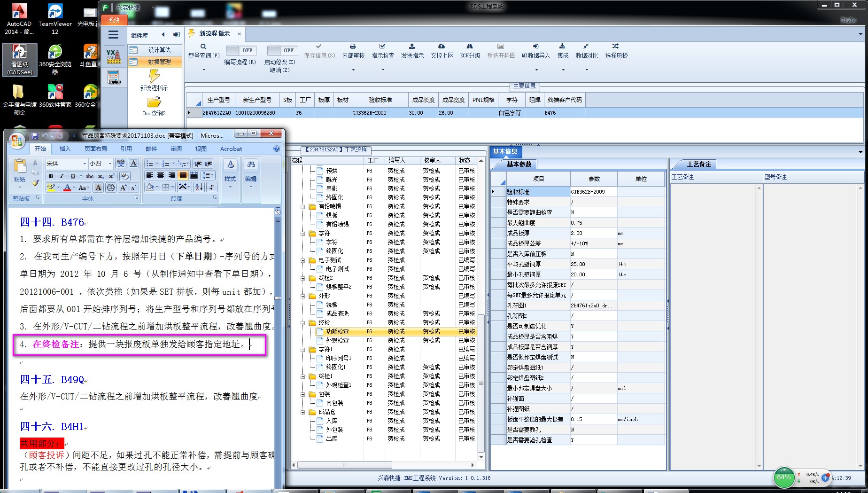Justify paragraph text in Word
Image resolution: width=868 pixels, height=493 pixels.
tap(183, 175)
